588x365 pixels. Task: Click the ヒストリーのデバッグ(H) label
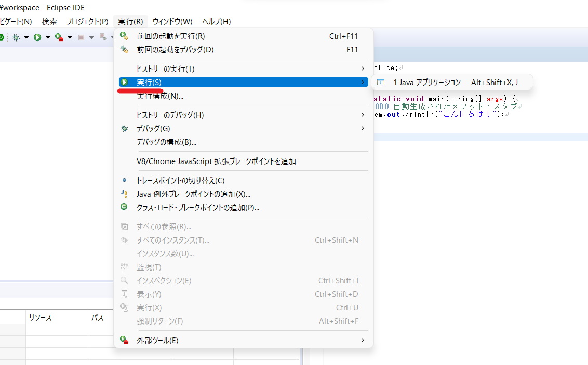tap(170, 115)
